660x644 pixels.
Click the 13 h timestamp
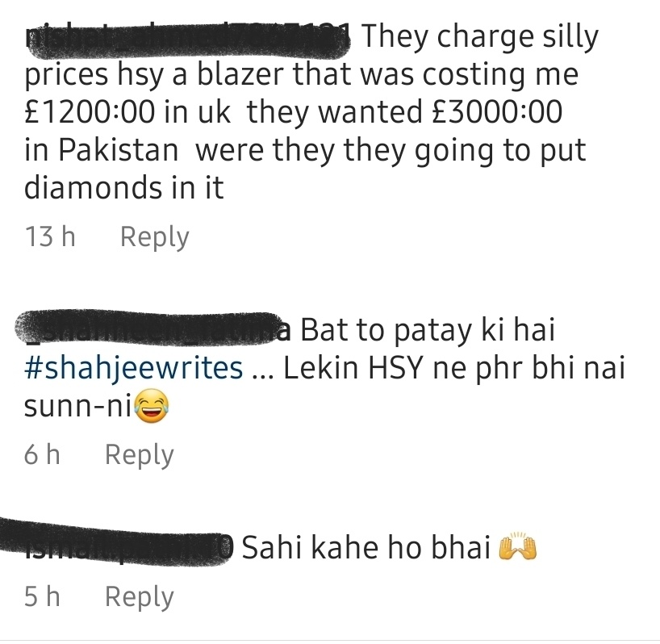click(50, 236)
